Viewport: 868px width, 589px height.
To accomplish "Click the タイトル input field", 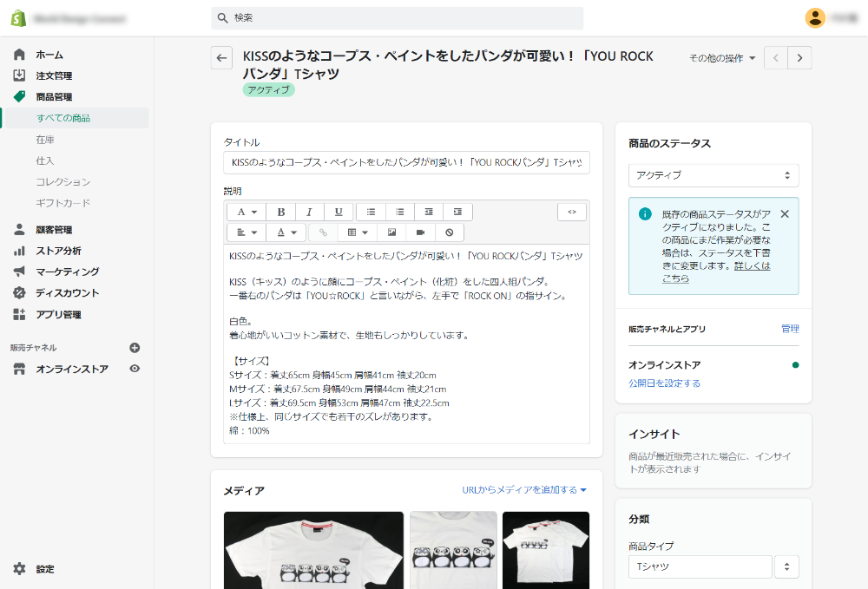I will 406,162.
